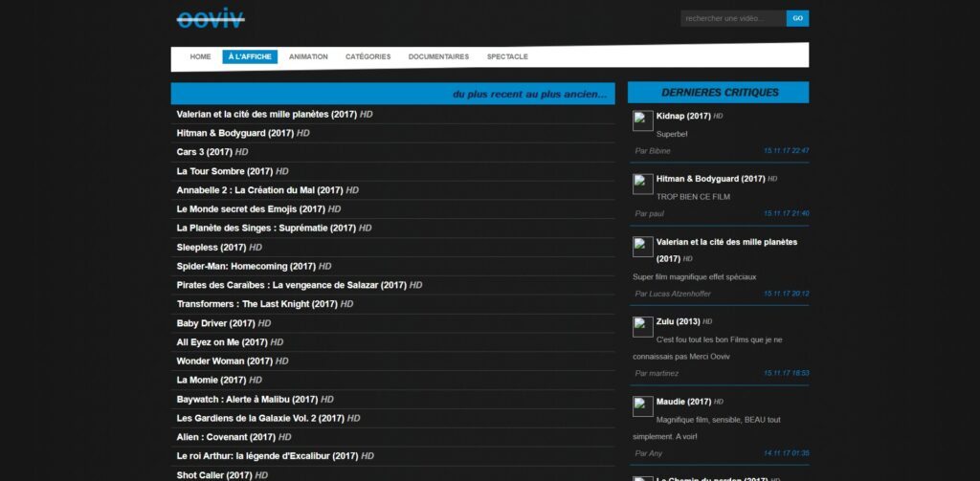The height and width of the screenshot is (481, 980).
Task: Click the 'Par Any' author text
Action: (x=648, y=453)
